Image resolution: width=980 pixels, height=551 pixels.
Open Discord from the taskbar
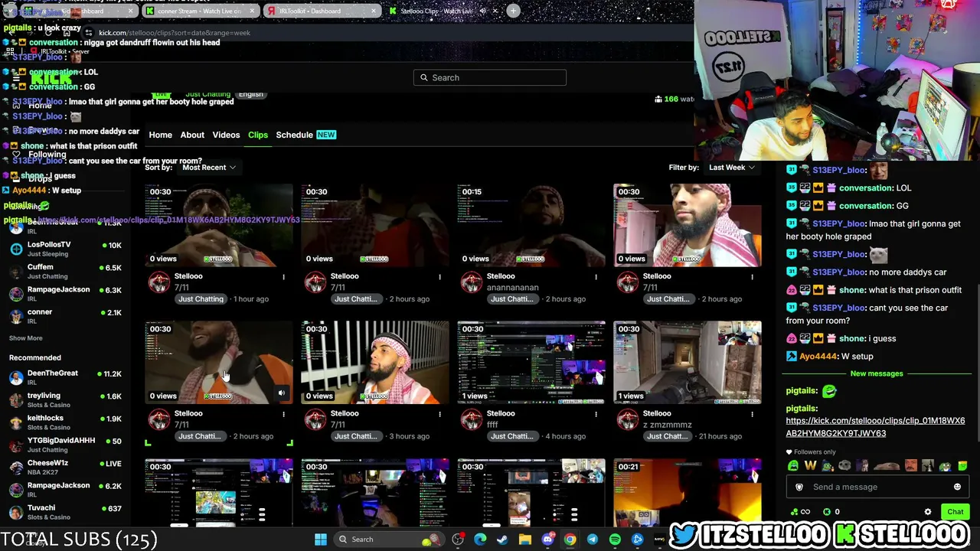tap(547, 540)
